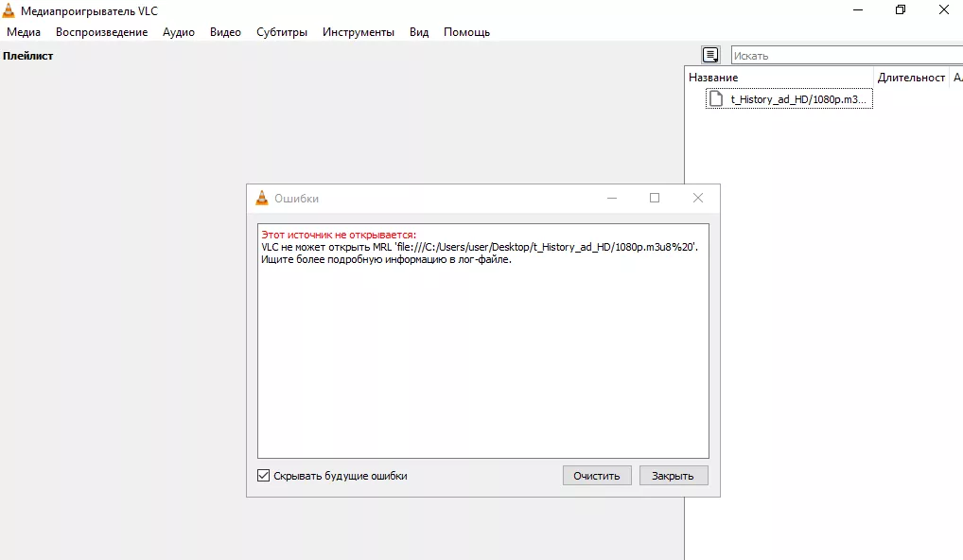Click the Очистить button

coord(597,476)
